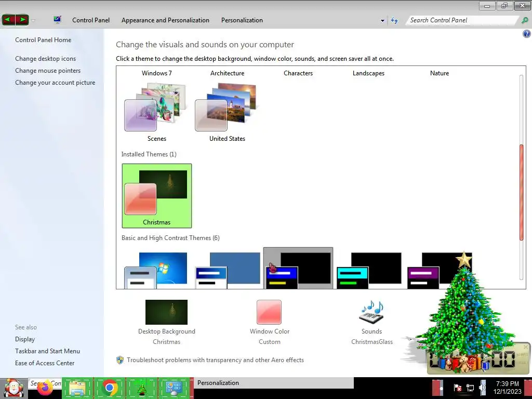Click the Nature category heading
This screenshot has height=399, width=532.
pos(440,73)
